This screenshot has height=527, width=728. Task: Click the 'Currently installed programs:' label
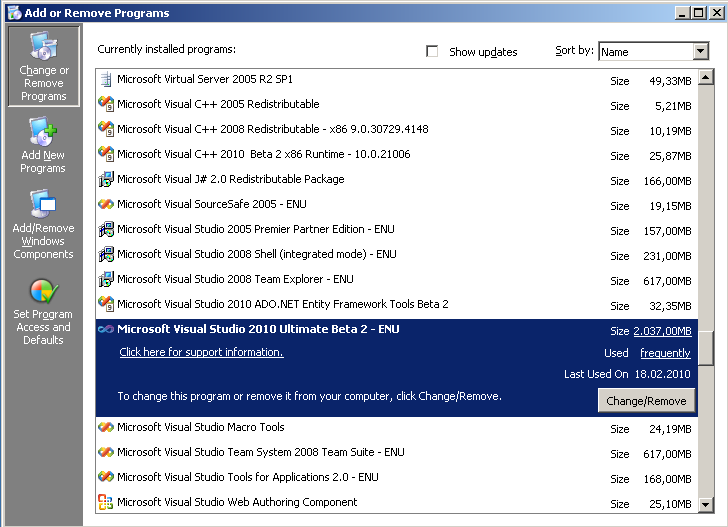tap(167, 49)
